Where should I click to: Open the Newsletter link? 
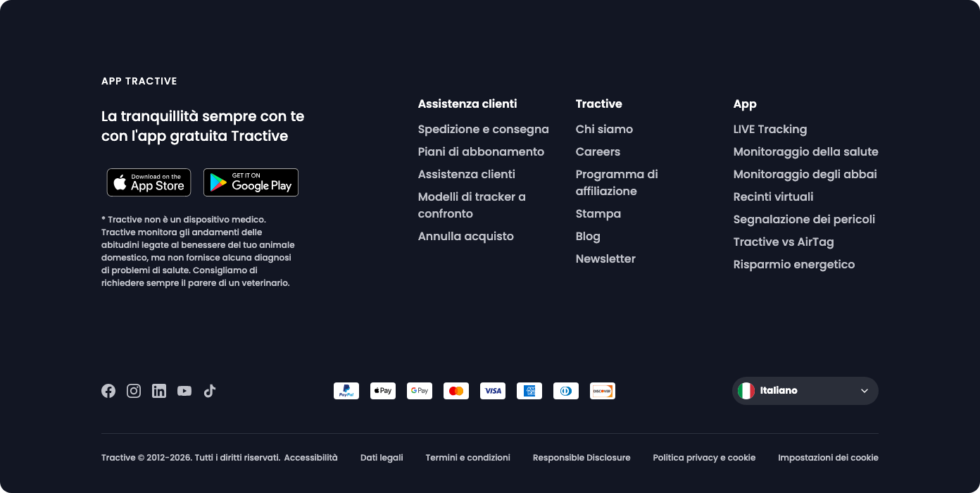coord(605,258)
